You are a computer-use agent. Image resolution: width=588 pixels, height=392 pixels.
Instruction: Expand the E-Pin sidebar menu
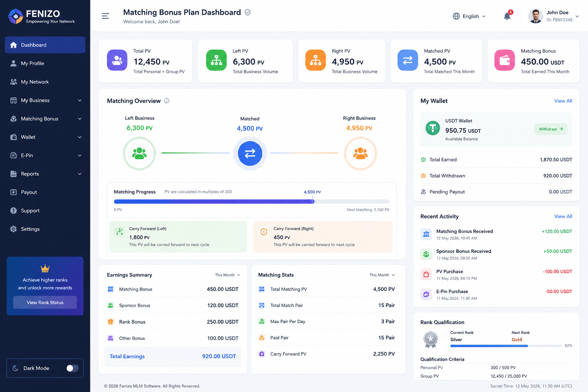(45, 155)
